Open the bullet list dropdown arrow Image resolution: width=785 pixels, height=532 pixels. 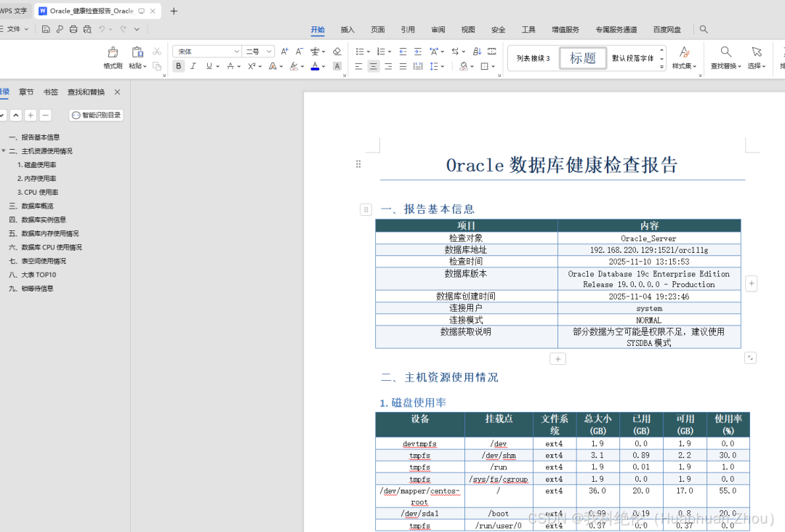point(369,52)
